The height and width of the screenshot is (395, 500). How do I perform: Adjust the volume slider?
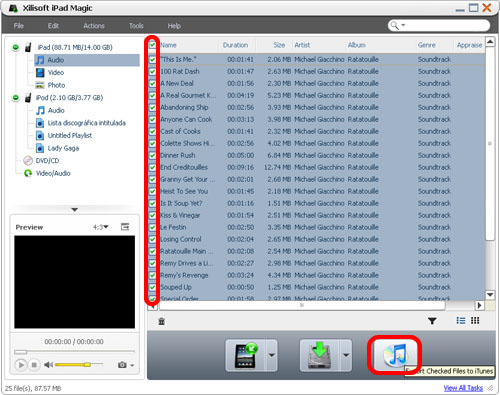click(79, 365)
